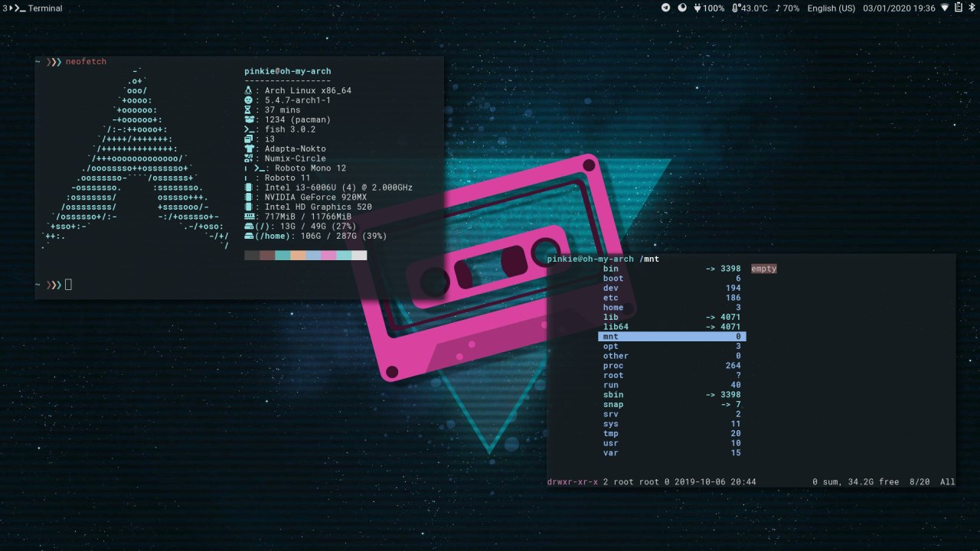Click the face icon beside kernel version
The height and width of the screenshot is (551, 980).
[248, 100]
